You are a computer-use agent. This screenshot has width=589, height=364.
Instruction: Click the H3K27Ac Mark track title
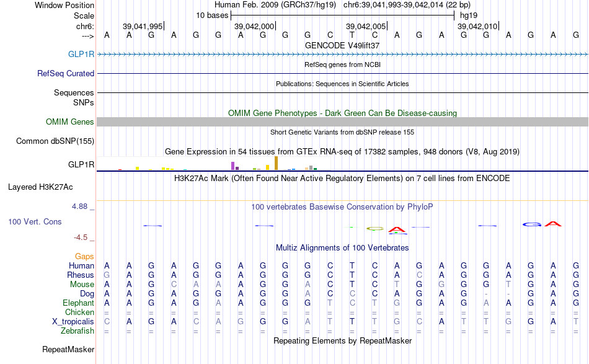tap(342, 179)
